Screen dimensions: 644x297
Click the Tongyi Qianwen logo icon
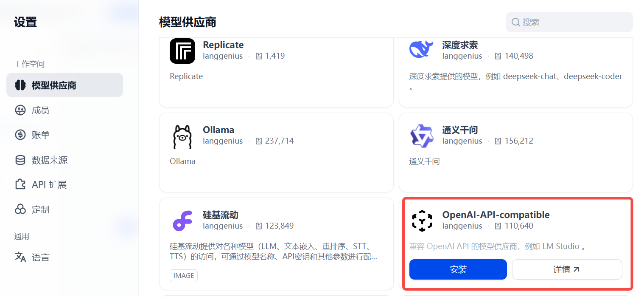[x=422, y=136]
